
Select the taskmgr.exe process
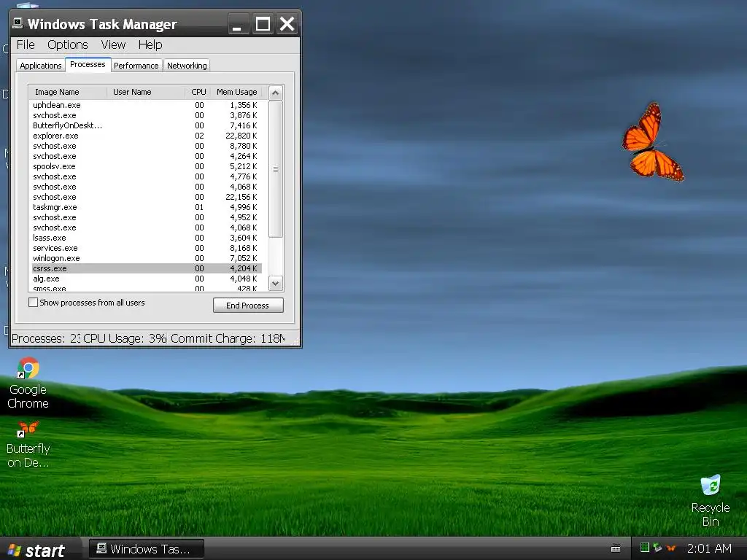click(x=147, y=207)
